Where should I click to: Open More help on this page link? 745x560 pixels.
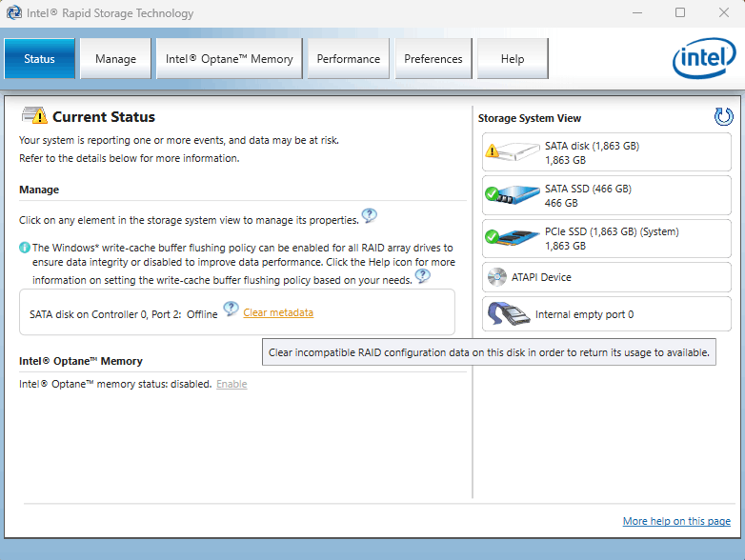tap(676, 521)
